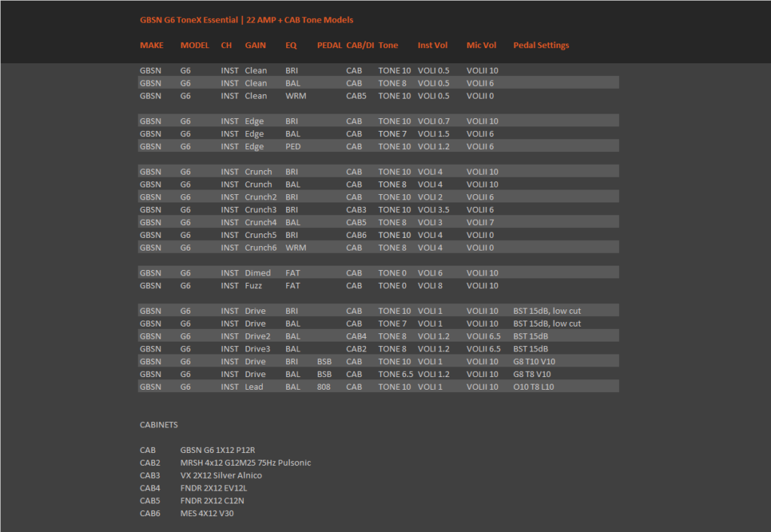Click the Mic Vol column header
This screenshot has height=532, width=771.
481,45
